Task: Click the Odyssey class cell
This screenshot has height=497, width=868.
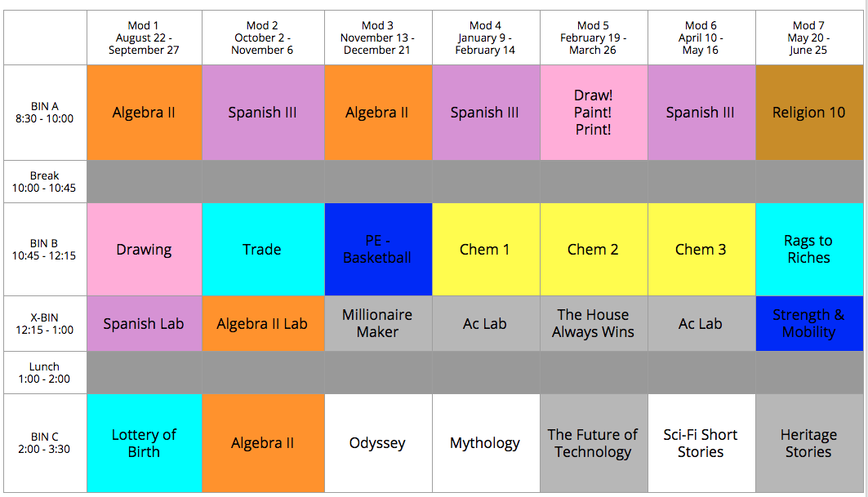Action: pos(377,443)
